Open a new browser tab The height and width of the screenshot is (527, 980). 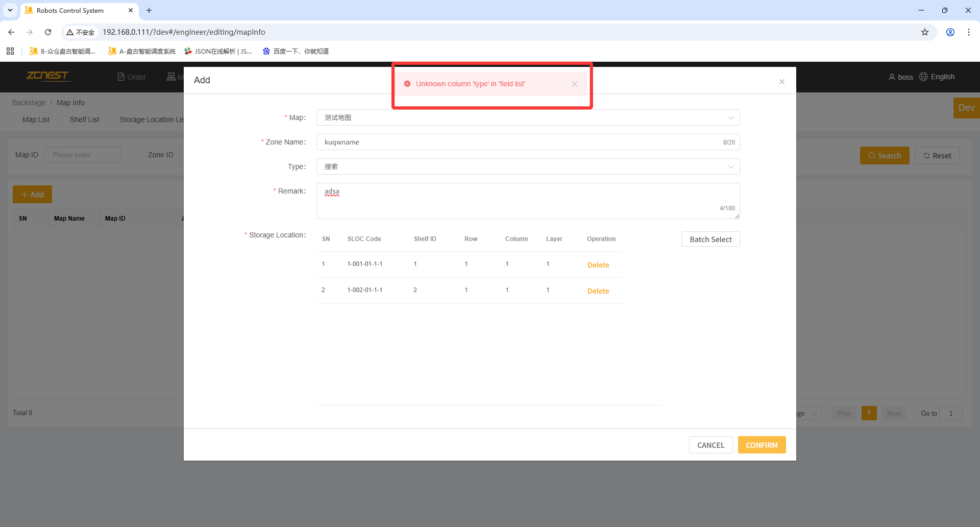coord(149,10)
